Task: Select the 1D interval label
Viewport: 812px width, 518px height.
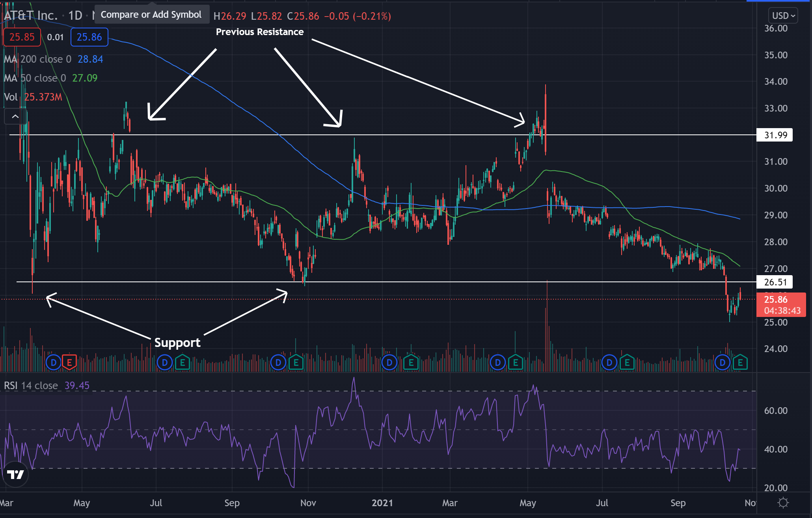Action: click(x=75, y=15)
